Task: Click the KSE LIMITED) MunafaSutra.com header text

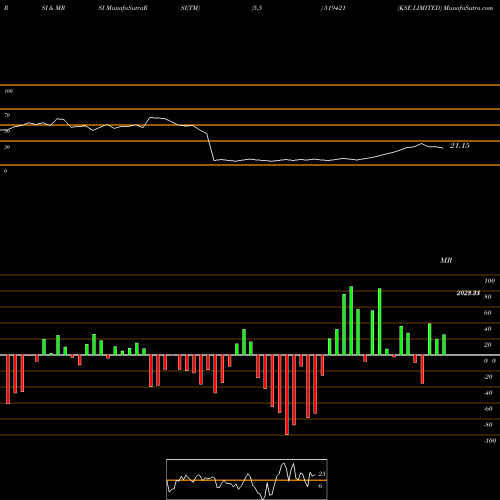Action: pos(445,8)
